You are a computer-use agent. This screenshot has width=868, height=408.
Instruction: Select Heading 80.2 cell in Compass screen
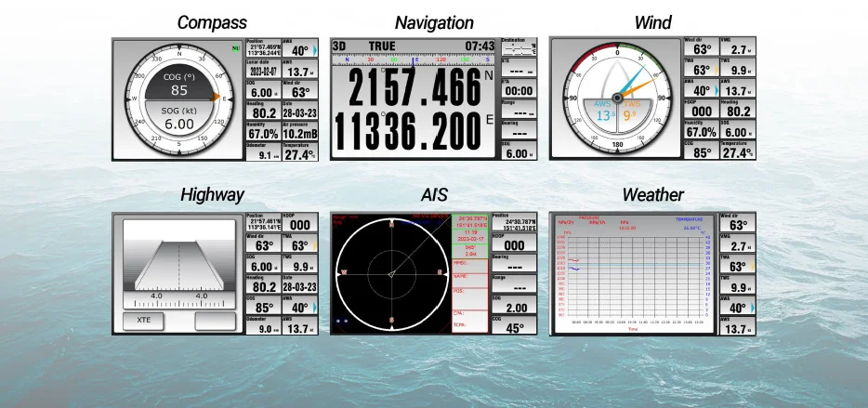point(263,111)
